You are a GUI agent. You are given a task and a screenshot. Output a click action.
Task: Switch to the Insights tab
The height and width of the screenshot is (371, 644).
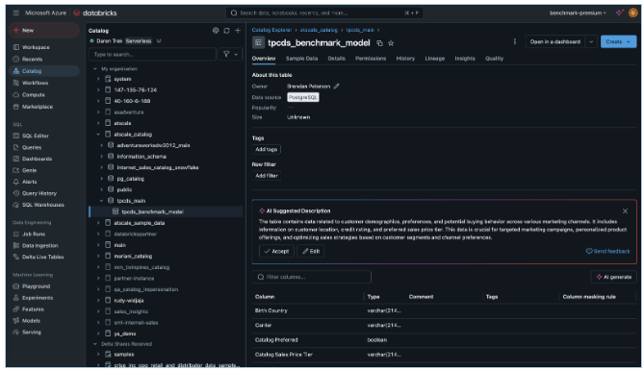tap(465, 58)
